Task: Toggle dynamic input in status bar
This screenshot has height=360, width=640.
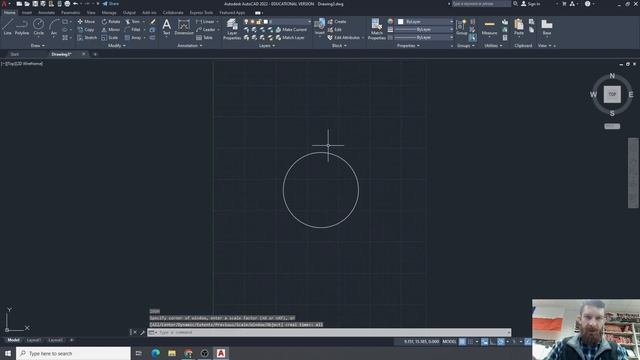Action: click(484, 342)
